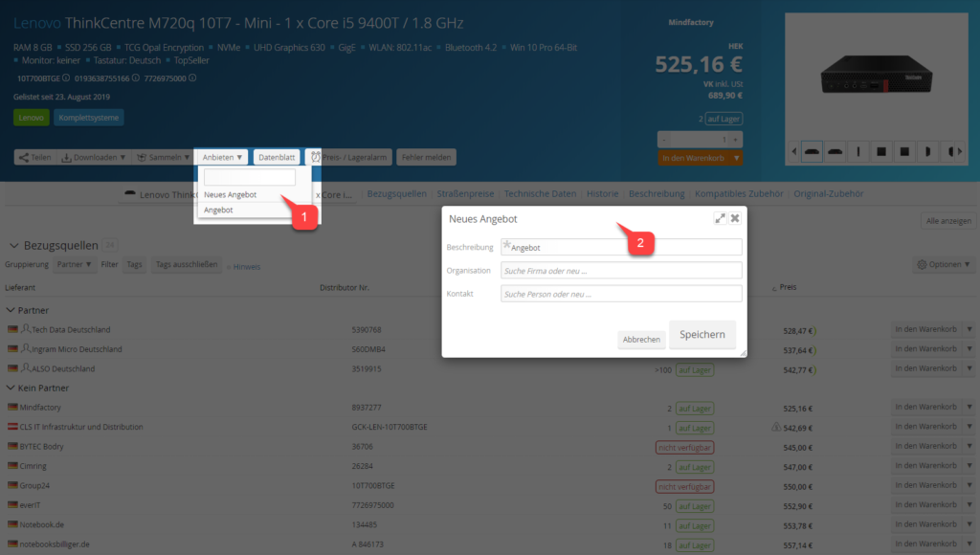Add product to cart with main In den Warenkorb
Image resolution: width=980 pixels, height=555 pixels.
693,158
